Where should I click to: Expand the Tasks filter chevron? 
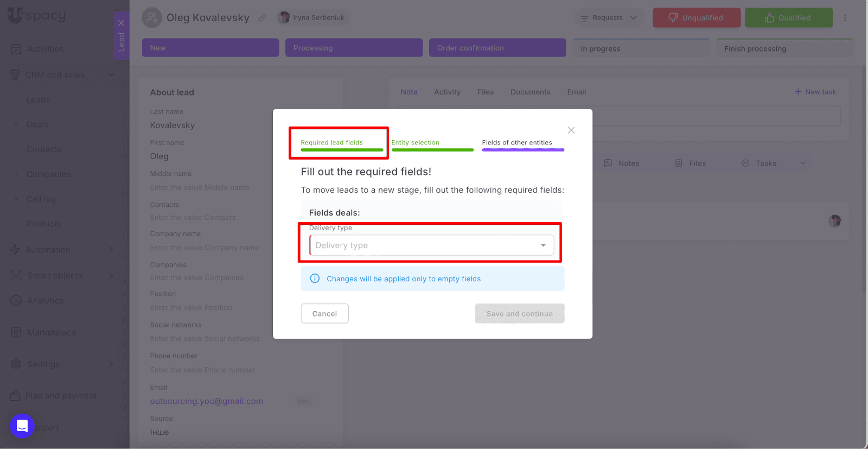803,163
